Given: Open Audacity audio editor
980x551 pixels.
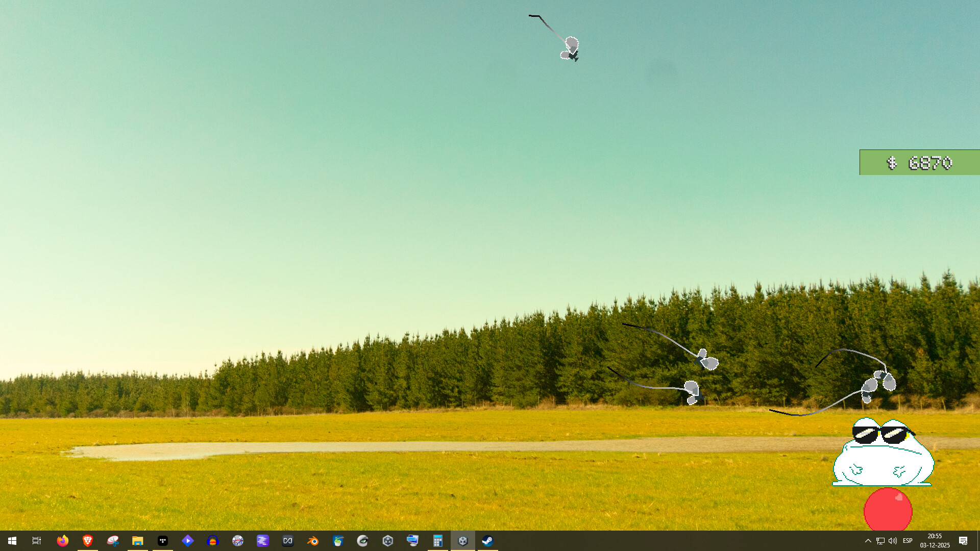Looking at the screenshot, I should (x=213, y=541).
